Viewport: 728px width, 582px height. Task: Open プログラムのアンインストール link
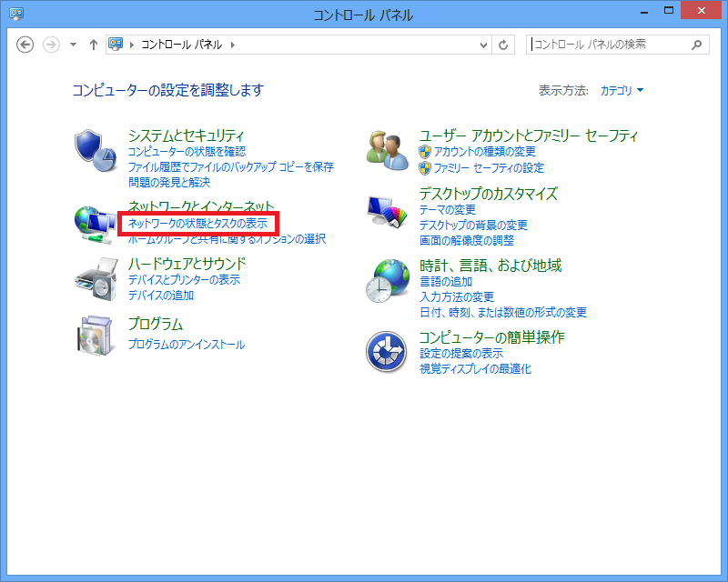click(187, 345)
